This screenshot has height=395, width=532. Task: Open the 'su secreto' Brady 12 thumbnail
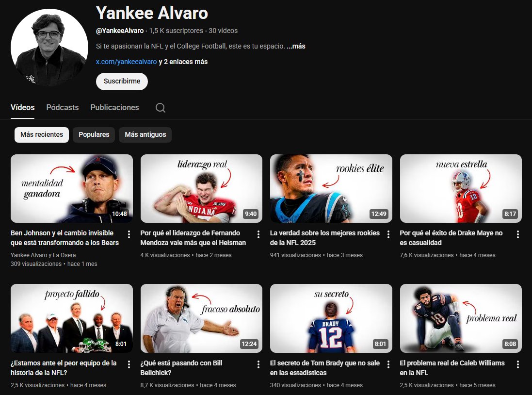[331, 318]
